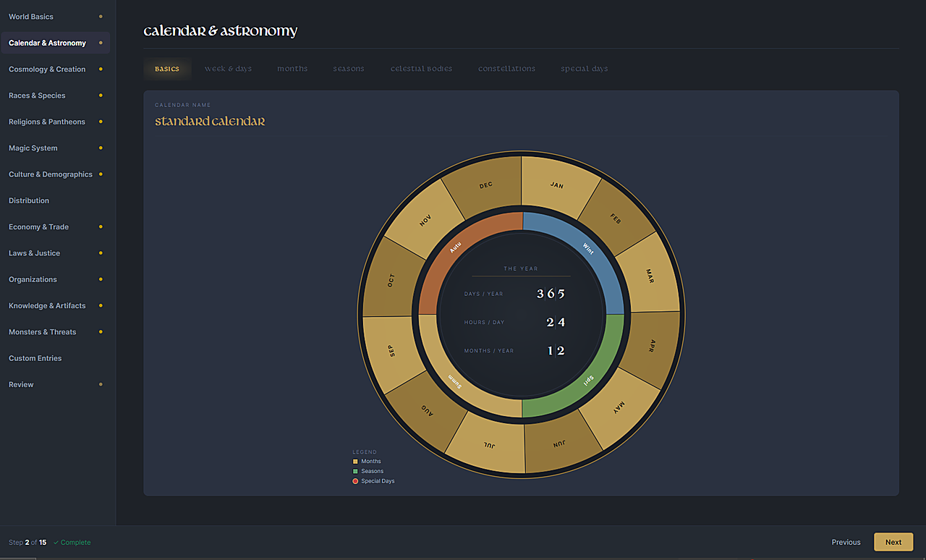Click the Hours / Day value 24
The image size is (926, 560).
pyautogui.click(x=556, y=322)
